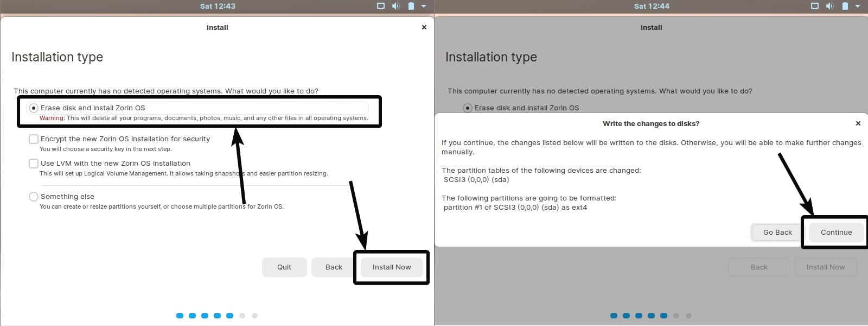Click battery icon in the Sat 12:43 top bar

click(x=411, y=6)
